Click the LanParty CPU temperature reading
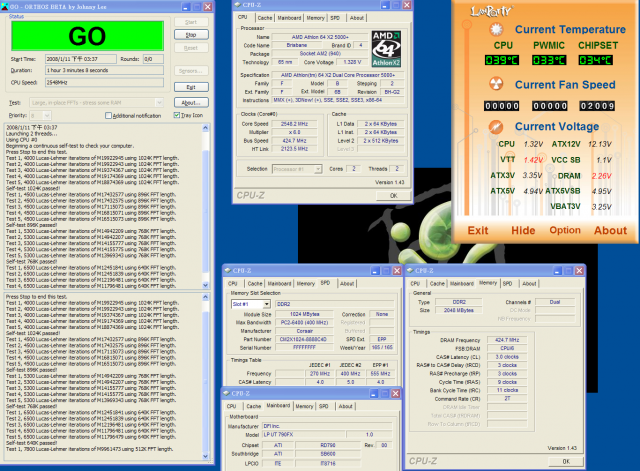Image resolution: width=640 pixels, height=471 pixels. click(502, 60)
